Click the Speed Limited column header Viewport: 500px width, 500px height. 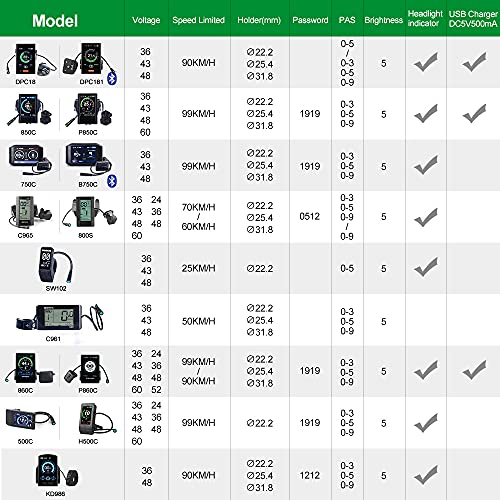199,20
